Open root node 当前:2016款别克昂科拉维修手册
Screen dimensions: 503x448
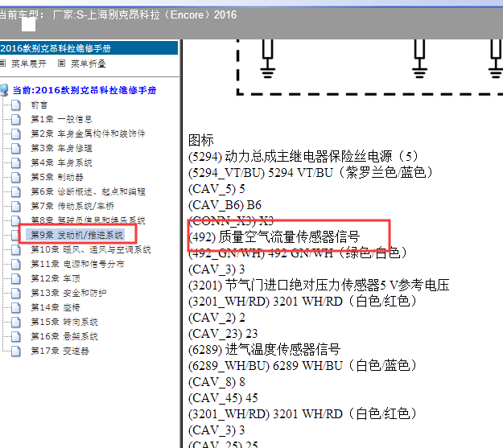[x=85, y=90]
